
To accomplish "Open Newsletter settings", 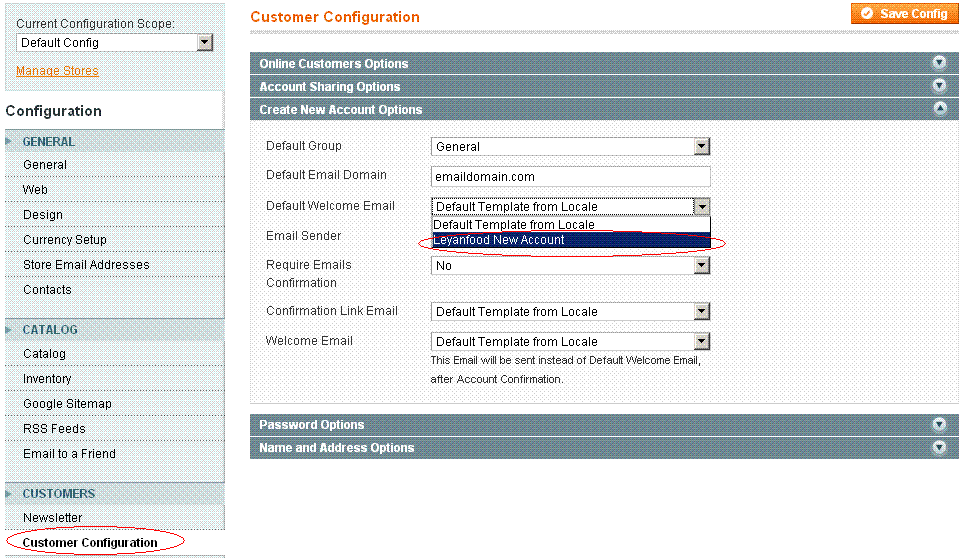I will (53, 518).
